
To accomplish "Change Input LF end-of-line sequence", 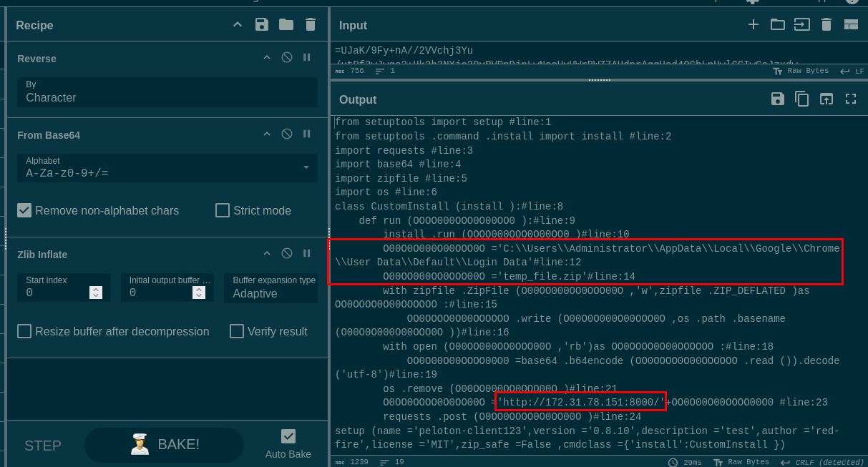I will click(852, 71).
